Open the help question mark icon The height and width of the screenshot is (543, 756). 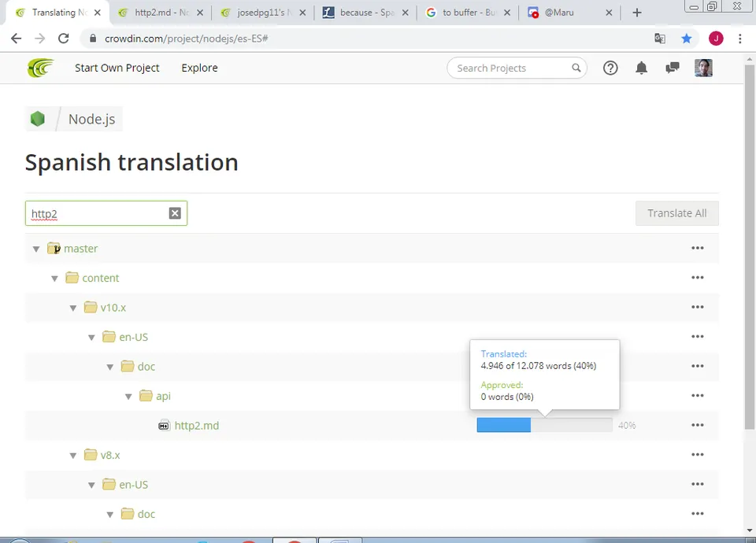click(610, 68)
